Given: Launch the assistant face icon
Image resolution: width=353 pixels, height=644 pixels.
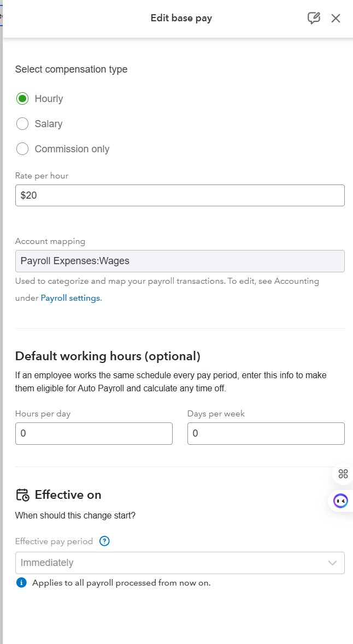Looking at the screenshot, I should coord(340,500).
